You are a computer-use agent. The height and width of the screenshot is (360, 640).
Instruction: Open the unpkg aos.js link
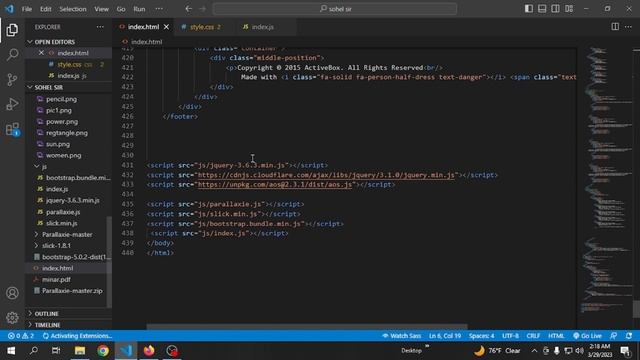click(x=275, y=185)
